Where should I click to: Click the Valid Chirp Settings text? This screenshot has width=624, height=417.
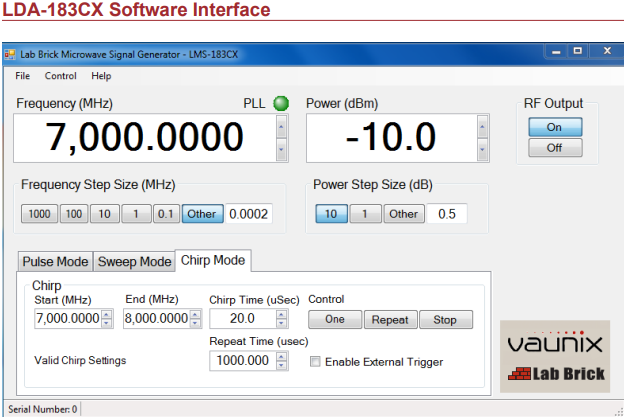(80, 360)
